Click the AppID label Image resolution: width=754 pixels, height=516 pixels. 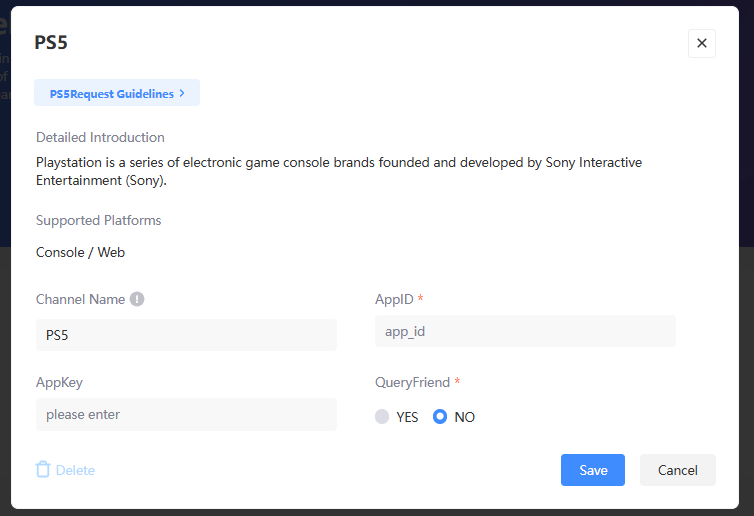(x=394, y=299)
